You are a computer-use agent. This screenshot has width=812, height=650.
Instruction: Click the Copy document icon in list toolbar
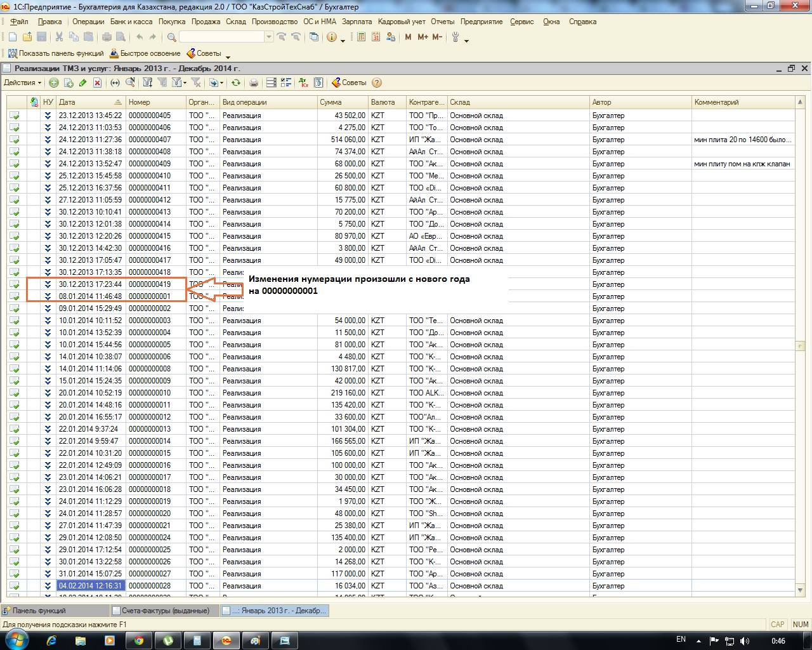69,83
